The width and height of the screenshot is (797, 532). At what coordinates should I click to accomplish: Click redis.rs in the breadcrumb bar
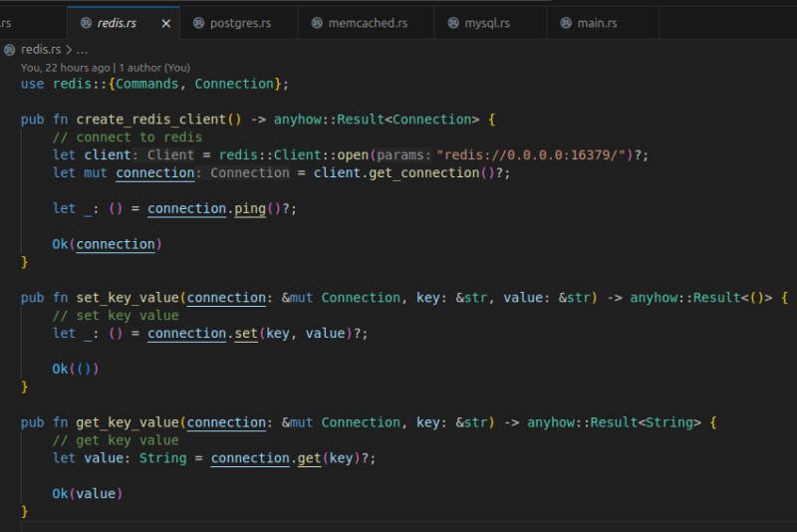point(40,49)
